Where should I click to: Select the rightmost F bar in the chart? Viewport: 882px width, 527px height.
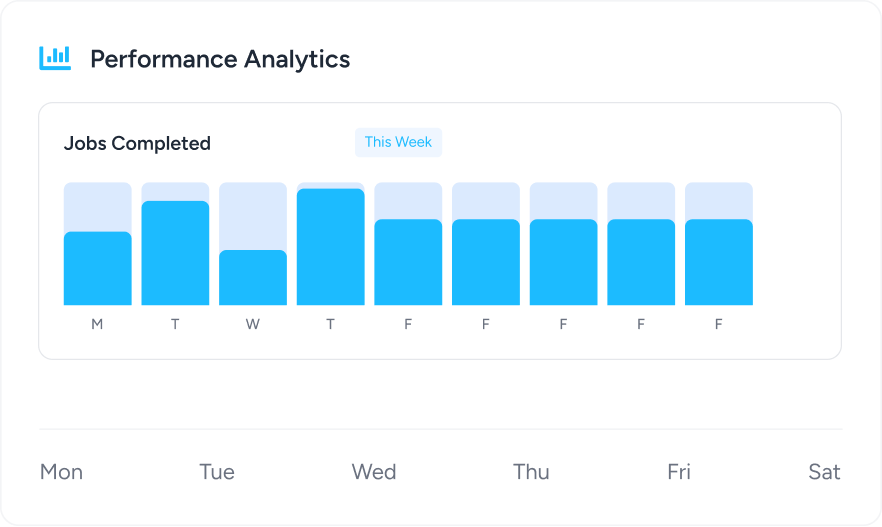pyautogui.click(x=719, y=262)
